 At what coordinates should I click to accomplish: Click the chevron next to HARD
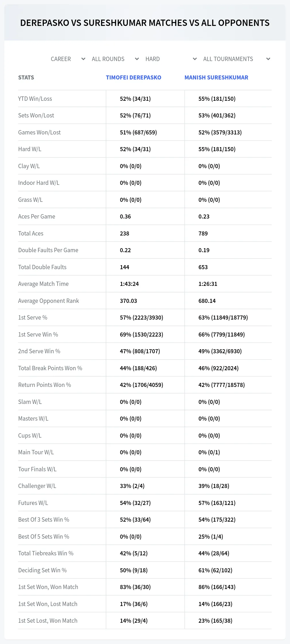[x=195, y=59]
